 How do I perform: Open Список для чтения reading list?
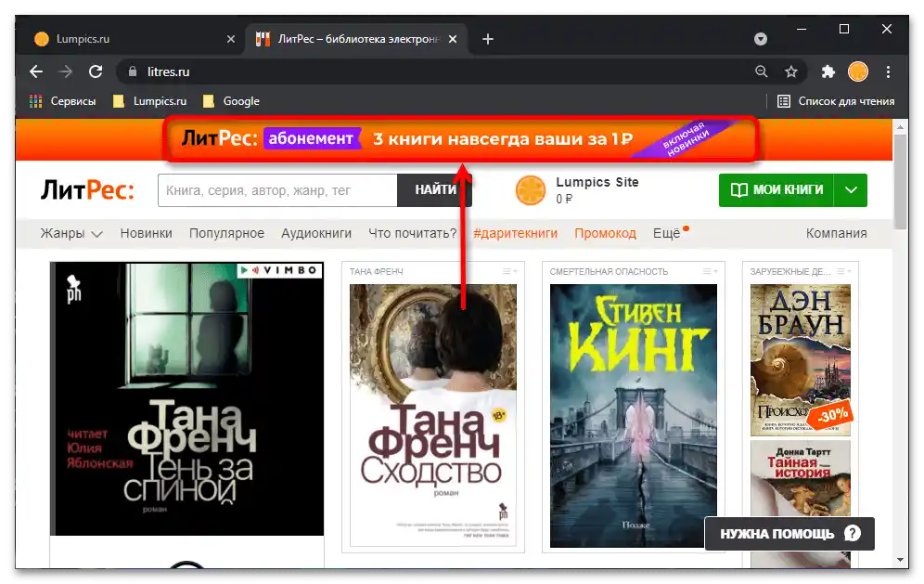[836, 101]
